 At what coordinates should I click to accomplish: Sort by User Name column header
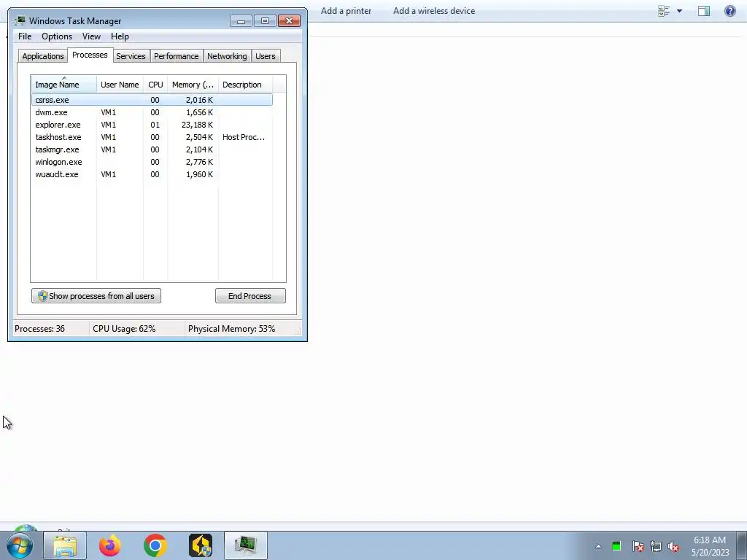click(120, 84)
